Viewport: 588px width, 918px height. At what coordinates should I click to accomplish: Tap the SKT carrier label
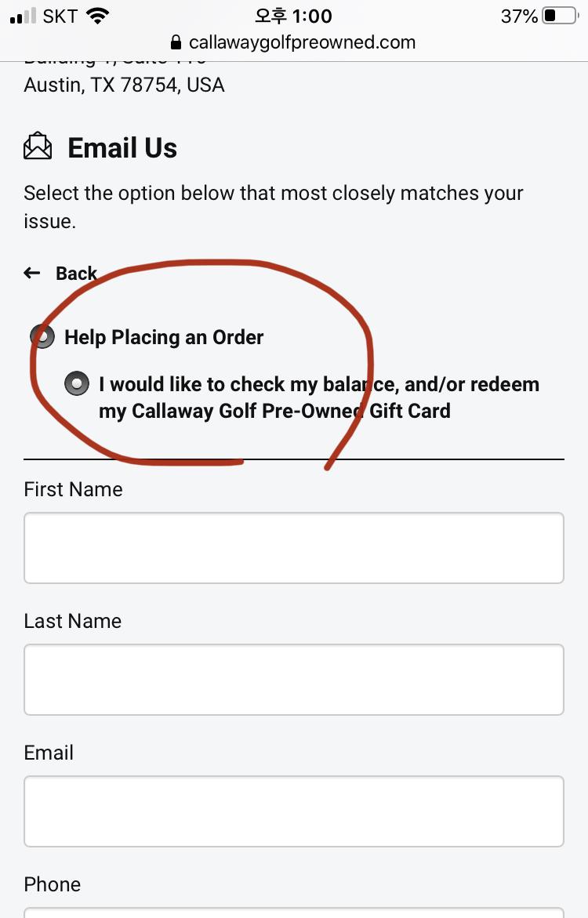60,16
